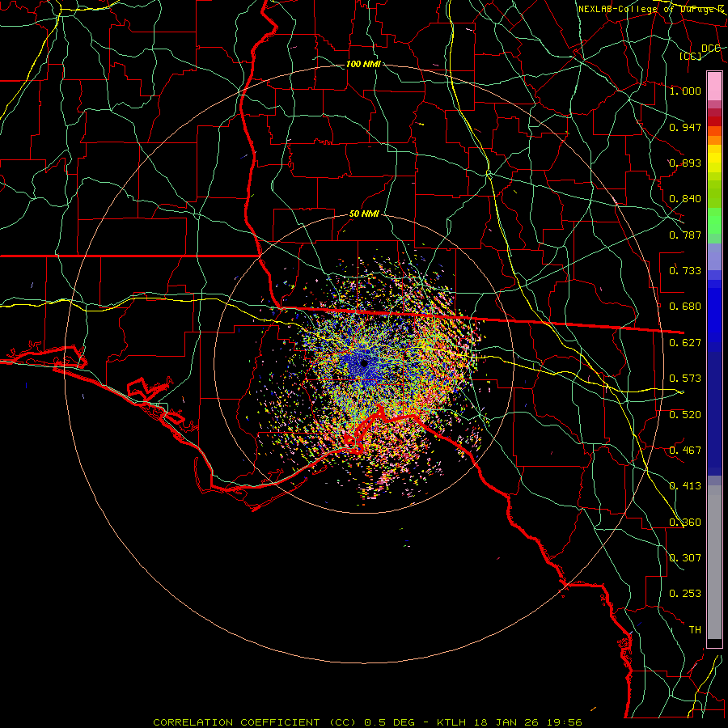This screenshot has height=728, width=728.
Task: Click the 0.467 scale value
Action: pos(685,451)
